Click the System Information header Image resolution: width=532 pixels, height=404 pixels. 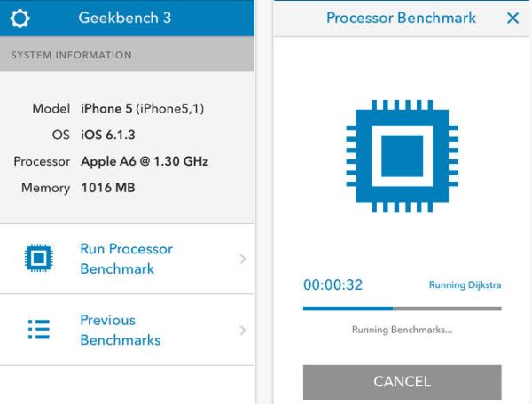pyautogui.click(x=71, y=55)
